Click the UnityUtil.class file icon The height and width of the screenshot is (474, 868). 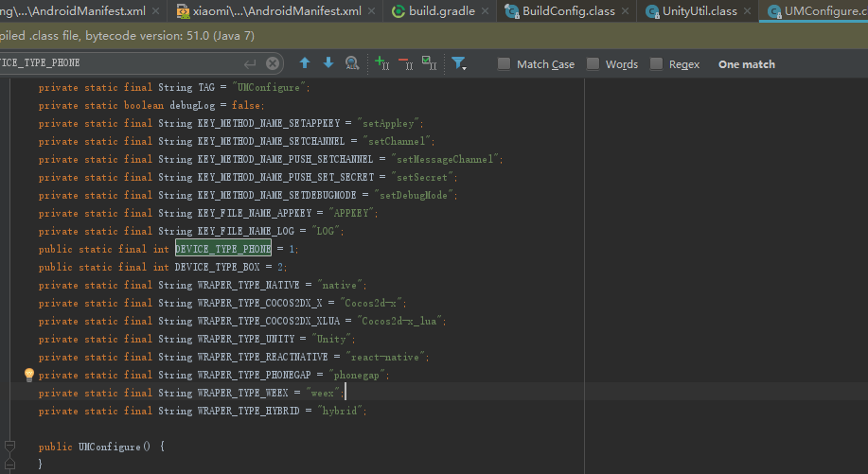click(653, 11)
